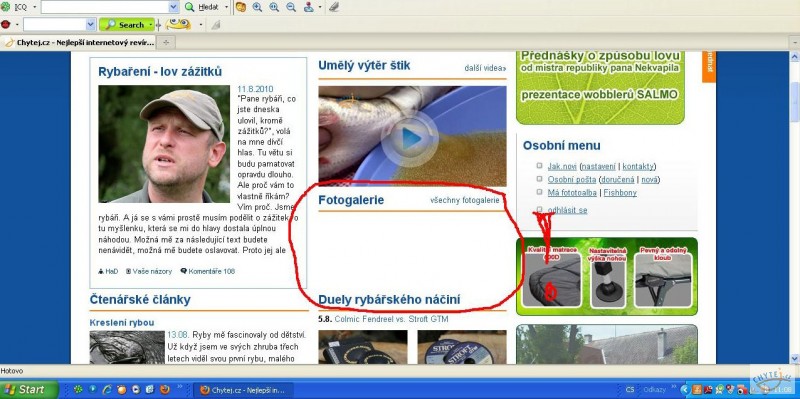Open the Duely rybářského náčiní heading

[x=389, y=300]
